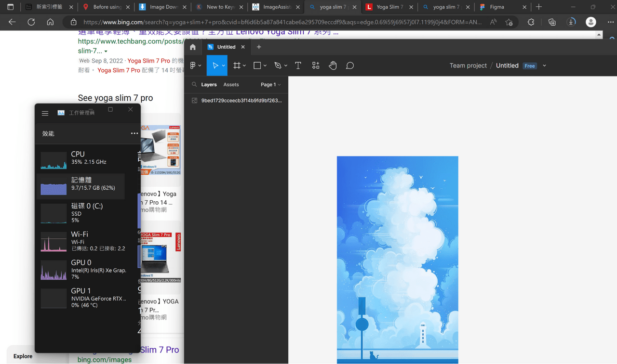Screen dimensions: 617x364
Task: Switch to the Assets tab
Action: point(231,84)
